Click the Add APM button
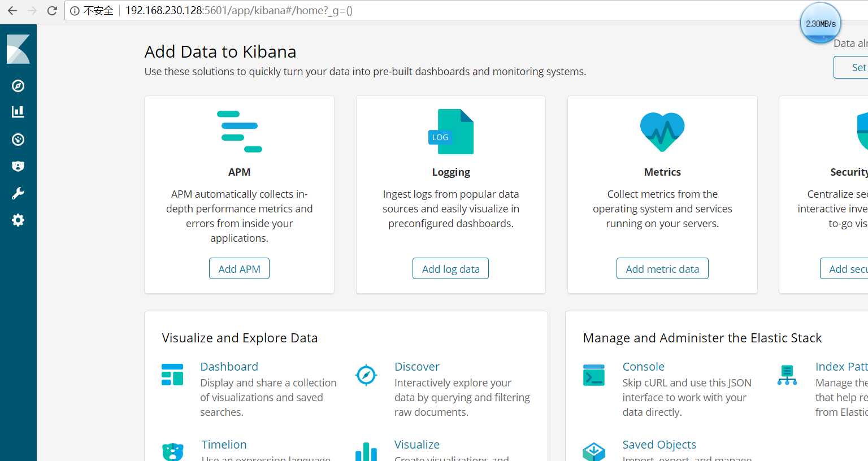The height and width of the screenshot is (461, 868). (240, 269)
